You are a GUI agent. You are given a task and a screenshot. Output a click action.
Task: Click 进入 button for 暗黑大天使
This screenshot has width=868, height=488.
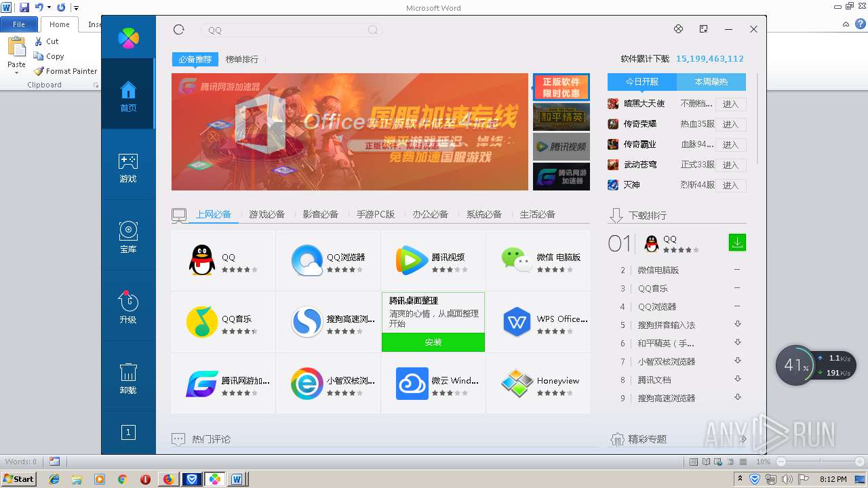(730, 104)
